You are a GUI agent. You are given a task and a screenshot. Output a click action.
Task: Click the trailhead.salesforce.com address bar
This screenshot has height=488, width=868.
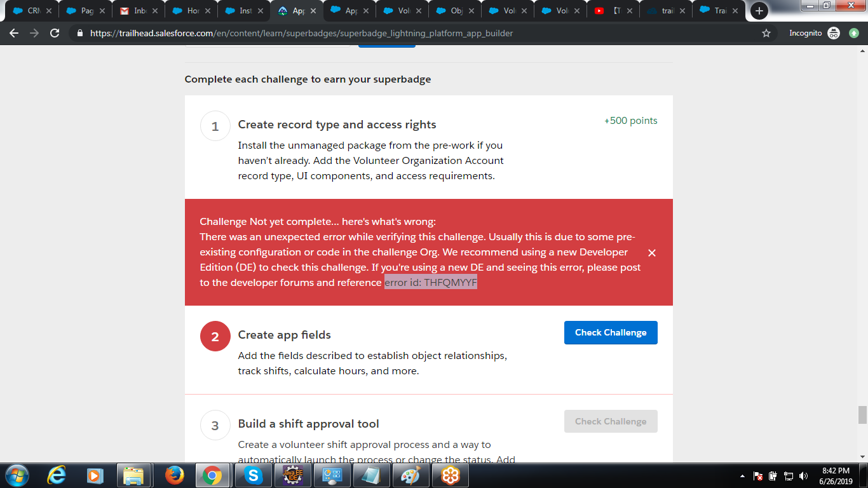tap(419, 33)
